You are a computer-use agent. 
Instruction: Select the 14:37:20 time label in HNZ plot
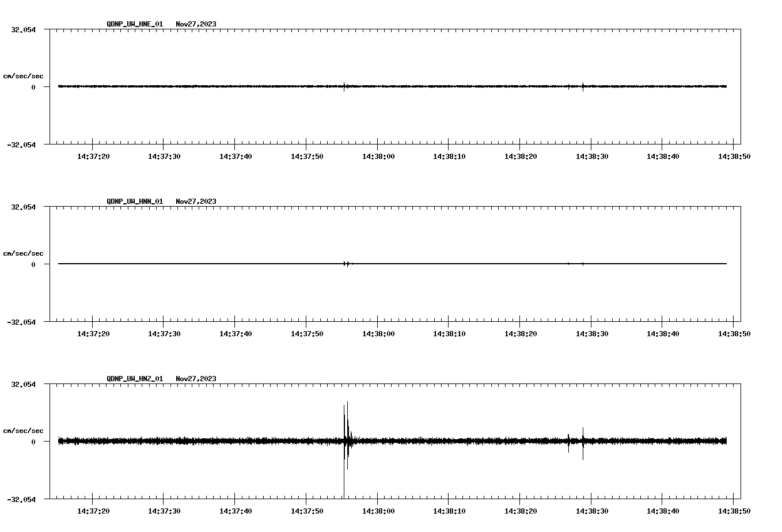pyautogui.click(x=93, y=511)
